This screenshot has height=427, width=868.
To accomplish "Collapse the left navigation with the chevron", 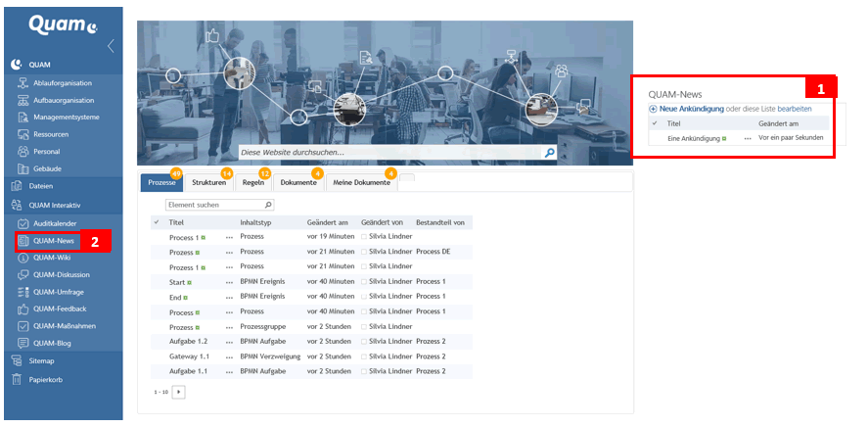I will pos(111,45).
